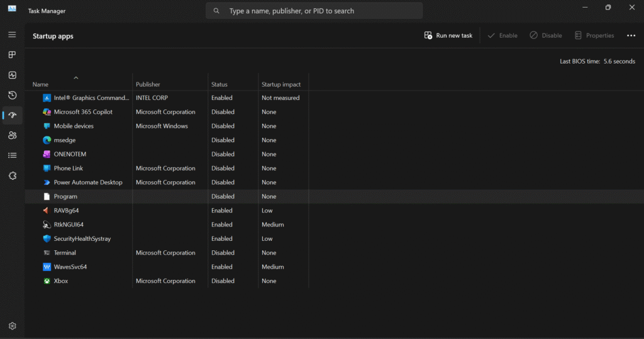Expand the hamburger navigation menu
Screen dimensions: 644x339
[x=12, y=35]
